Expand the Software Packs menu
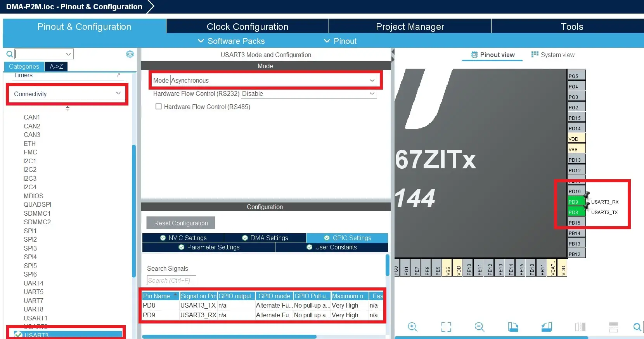 coord(231,41)
